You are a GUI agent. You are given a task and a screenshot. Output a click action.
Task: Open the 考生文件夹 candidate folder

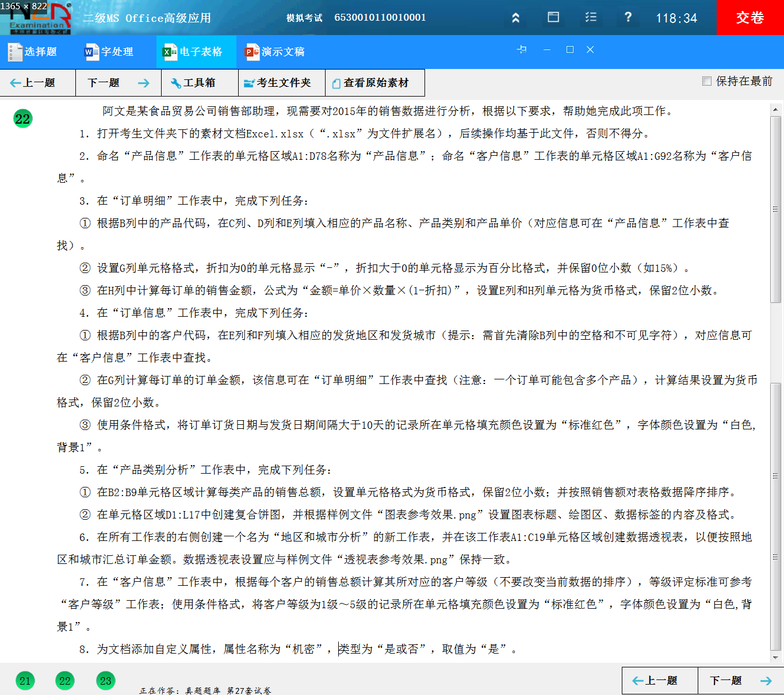click(x=281, y=82)
